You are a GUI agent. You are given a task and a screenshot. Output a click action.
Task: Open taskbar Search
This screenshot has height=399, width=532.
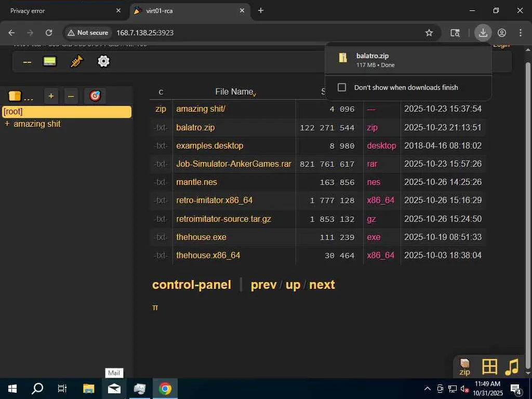click(37, 389)
